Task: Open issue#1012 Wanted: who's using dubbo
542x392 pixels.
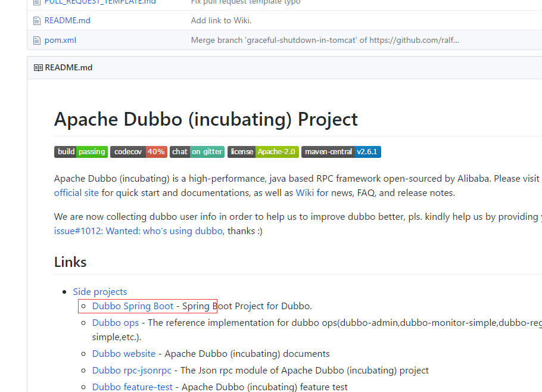Action: 138,231
